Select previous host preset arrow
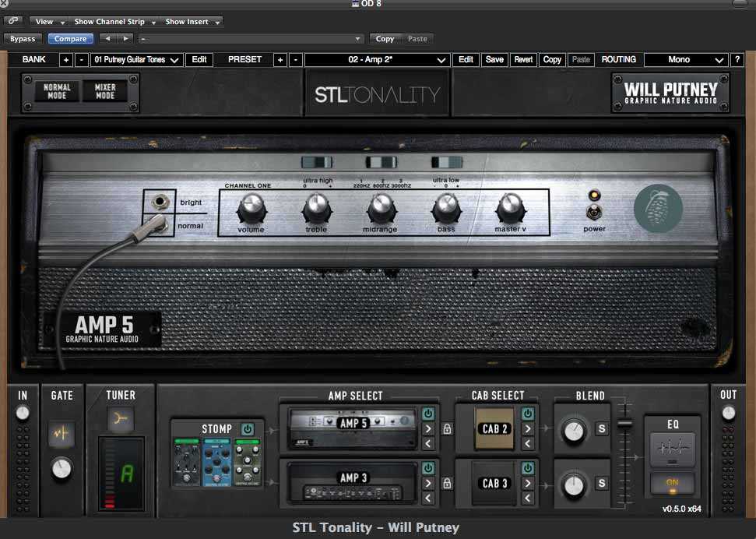Image resolution: width=756 pixels, height=539 pixels. pyautogui.click(x=108, y=39)
